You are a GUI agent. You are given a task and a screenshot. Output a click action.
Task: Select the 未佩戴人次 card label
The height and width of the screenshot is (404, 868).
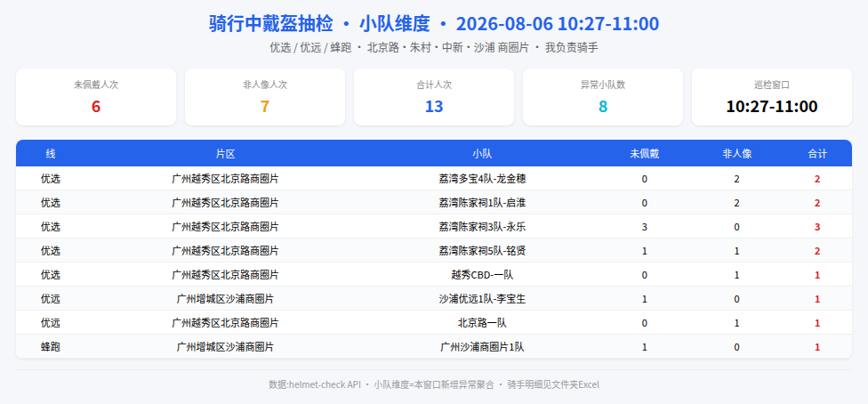pyautogui.click(x=96, y=85)
